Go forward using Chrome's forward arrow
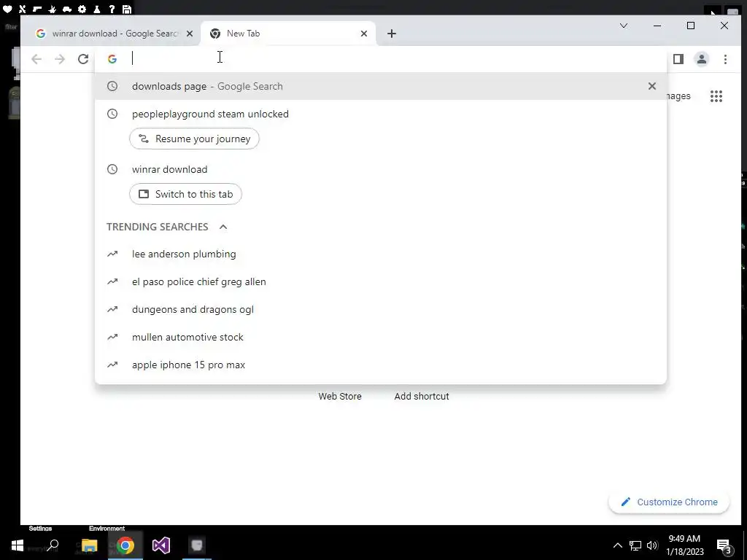The width and height of the screenshot is (747, 560). (60, 59)
